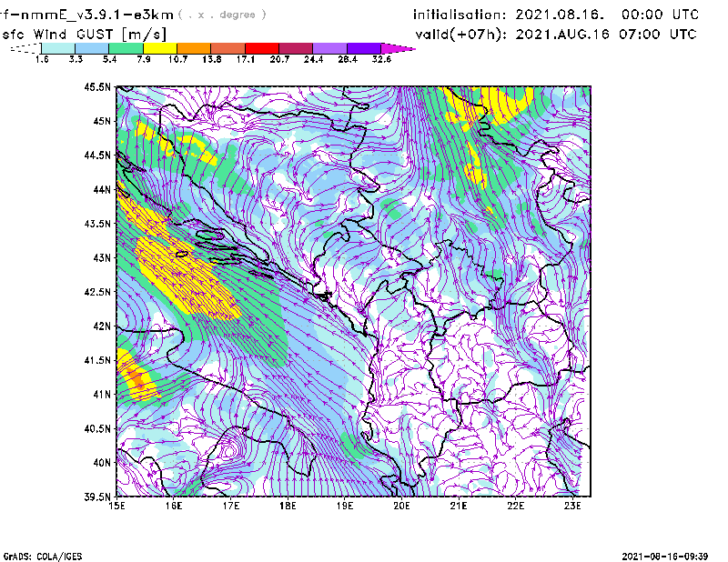Click the legend value "13.8"
The image size is (728, 562).
click(x=212, y=59)
